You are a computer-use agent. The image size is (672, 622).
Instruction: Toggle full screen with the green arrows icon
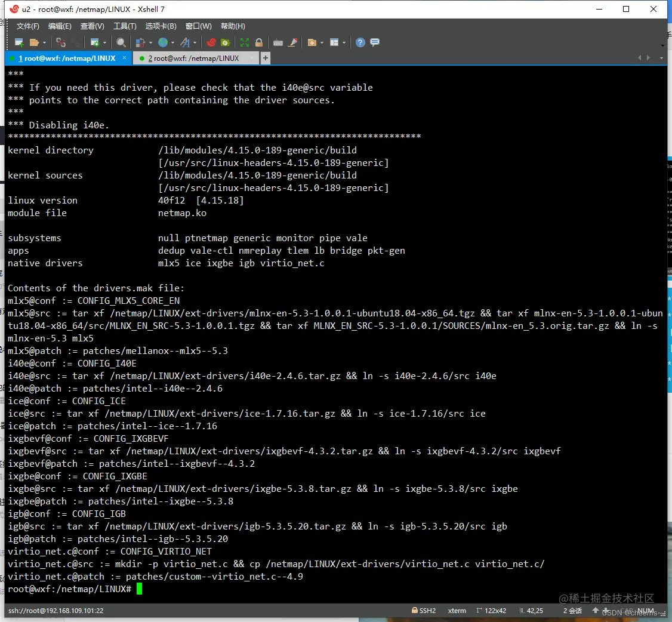[x=245, y=42]
